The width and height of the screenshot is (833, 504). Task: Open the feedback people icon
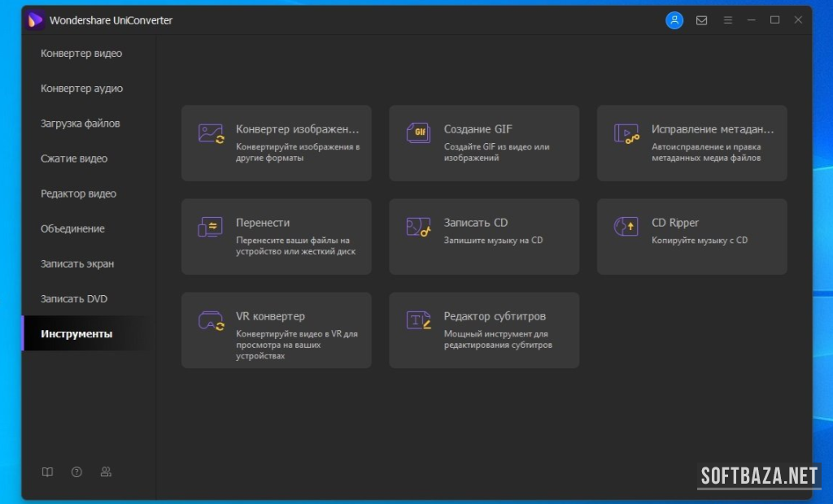(x=106, y=471)
